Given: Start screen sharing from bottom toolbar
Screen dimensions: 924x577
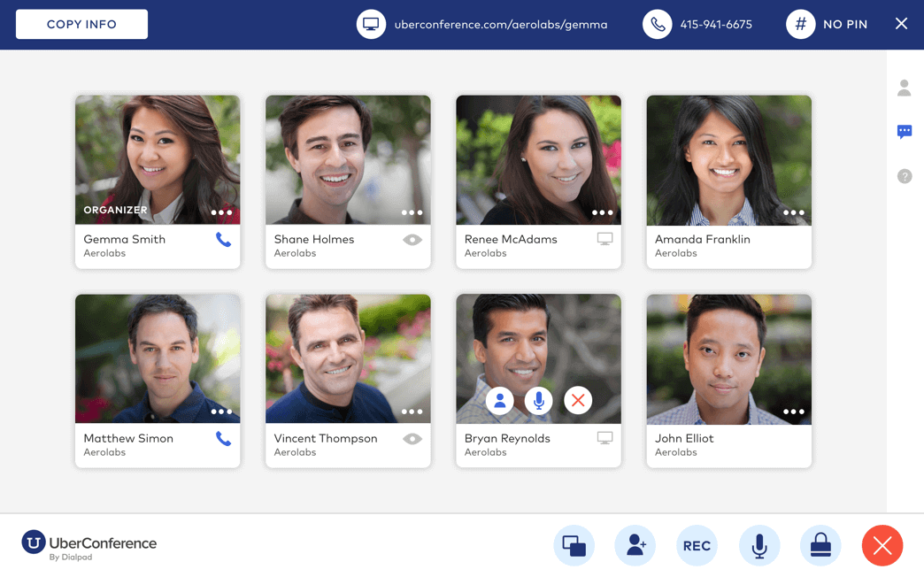Looking at the screenshot, I should [574, 546].
